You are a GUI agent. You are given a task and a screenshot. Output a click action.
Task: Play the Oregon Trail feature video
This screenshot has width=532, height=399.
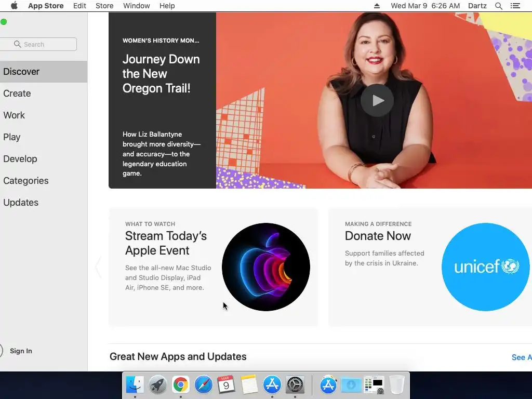tap(377, 100)
